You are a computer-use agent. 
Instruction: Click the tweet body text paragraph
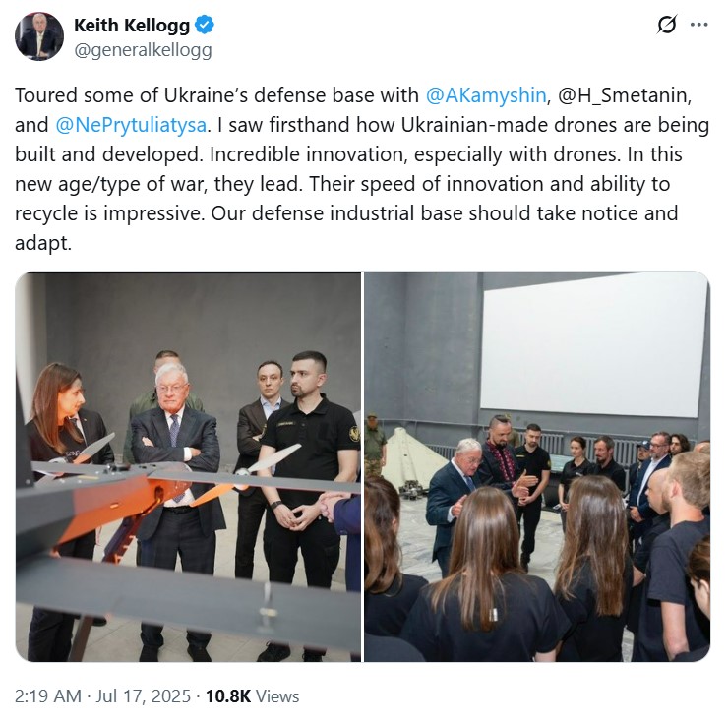tap(362, 169)
